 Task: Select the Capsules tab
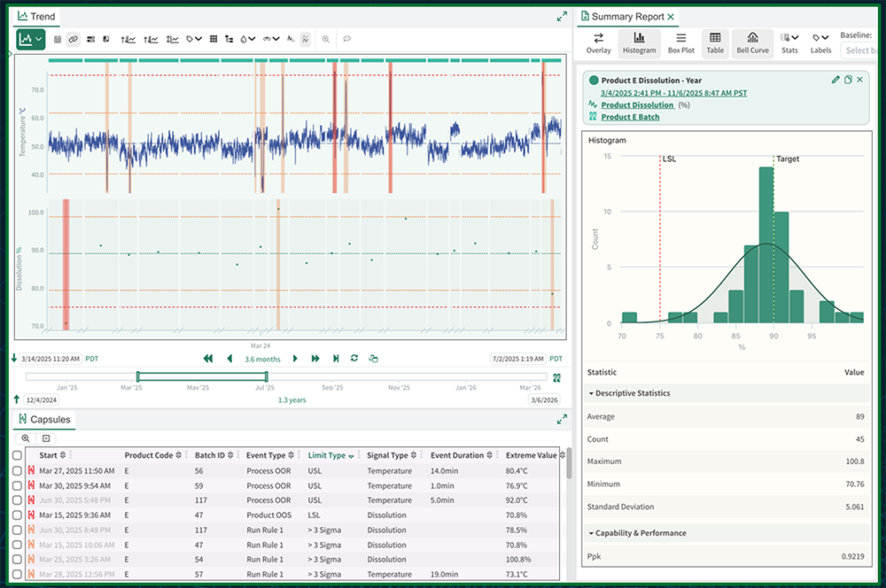click(x=44, y=420)
